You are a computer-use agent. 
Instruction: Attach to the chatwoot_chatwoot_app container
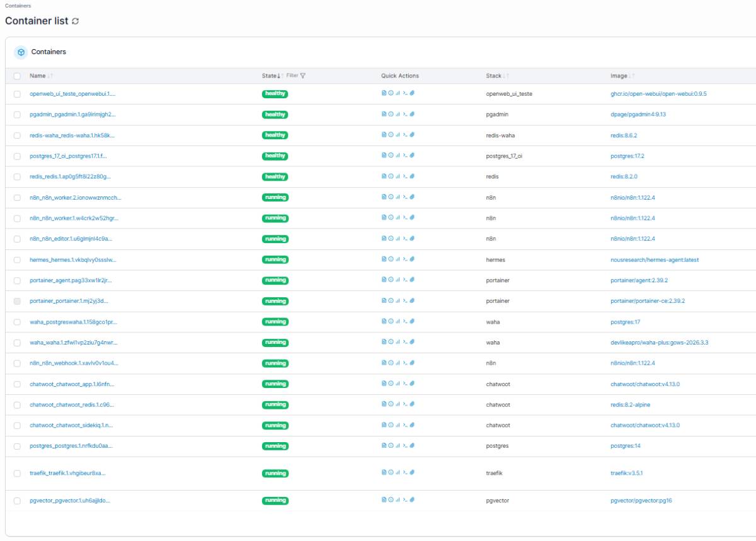click(x=412, y=384)
